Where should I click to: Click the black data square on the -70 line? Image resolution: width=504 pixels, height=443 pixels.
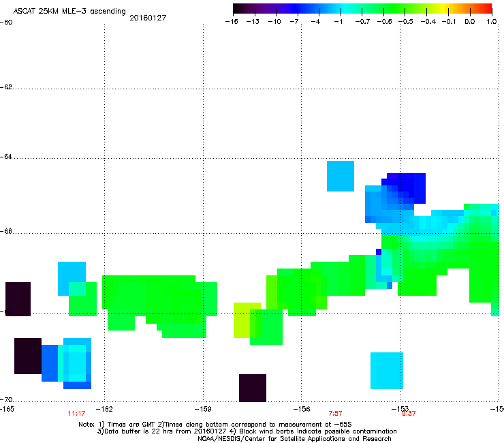click(253, 388)
